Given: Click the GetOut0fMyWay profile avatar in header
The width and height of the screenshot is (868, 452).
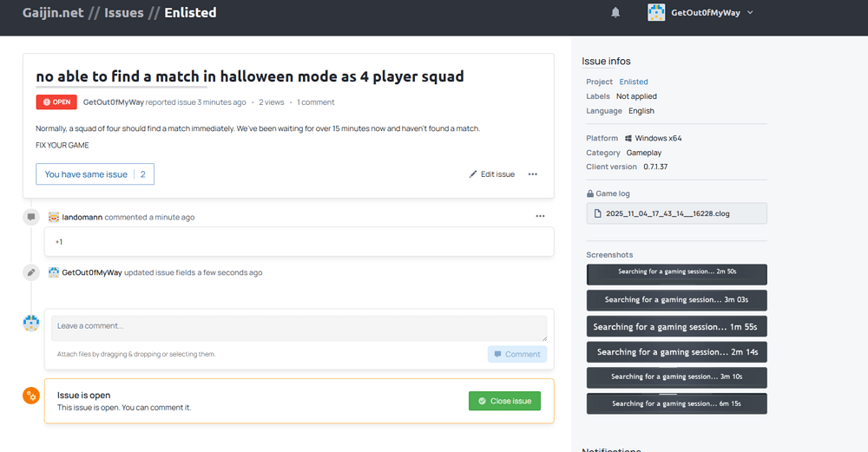Looking at the screenshot, I should (656, 12).
